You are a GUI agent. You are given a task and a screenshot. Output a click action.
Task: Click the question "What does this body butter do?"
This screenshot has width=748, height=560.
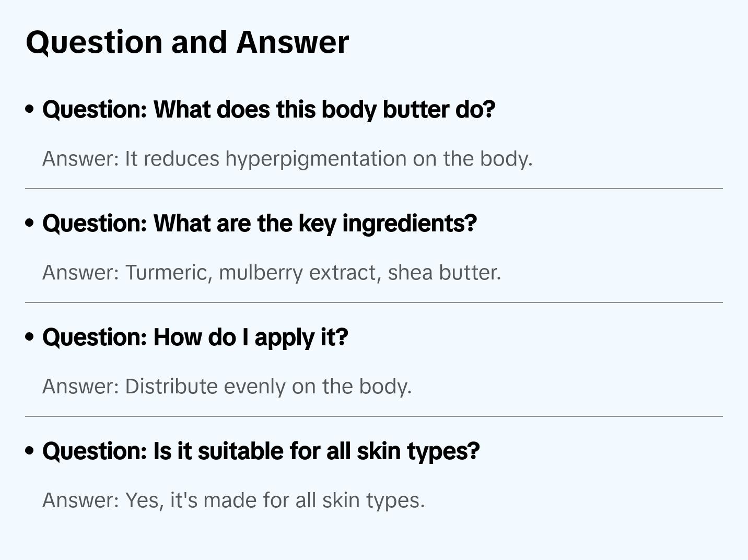268,110
